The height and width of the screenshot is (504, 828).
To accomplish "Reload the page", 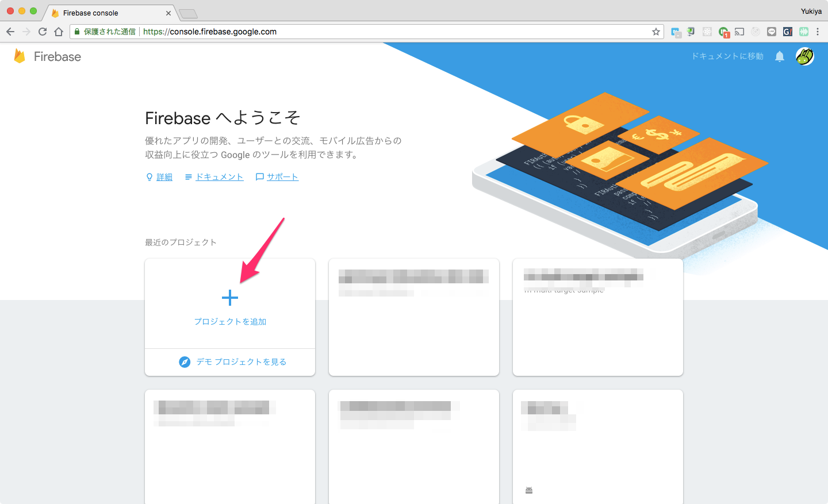I will click(43, 32).
